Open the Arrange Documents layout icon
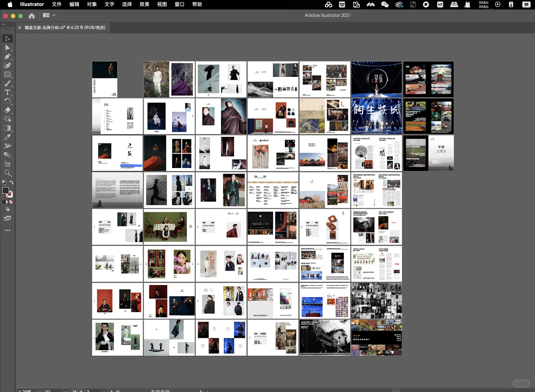535x392 pixels. coord(46,15)
